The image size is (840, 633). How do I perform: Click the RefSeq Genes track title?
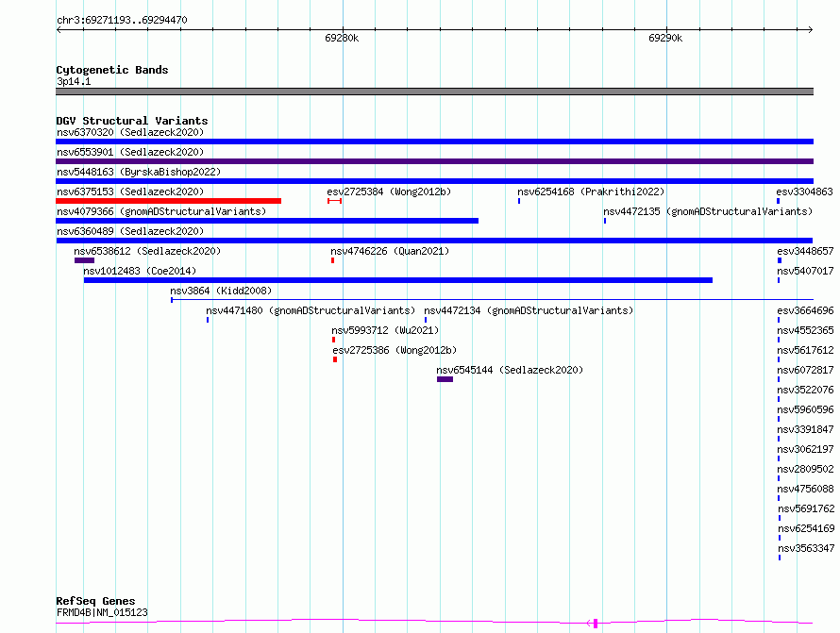click(95, 602)
